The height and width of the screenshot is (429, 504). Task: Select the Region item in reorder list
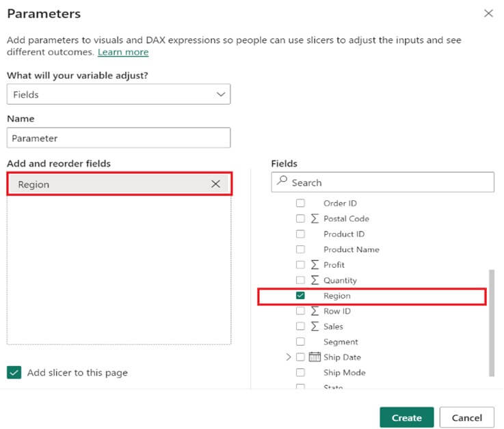pos(119,184)
